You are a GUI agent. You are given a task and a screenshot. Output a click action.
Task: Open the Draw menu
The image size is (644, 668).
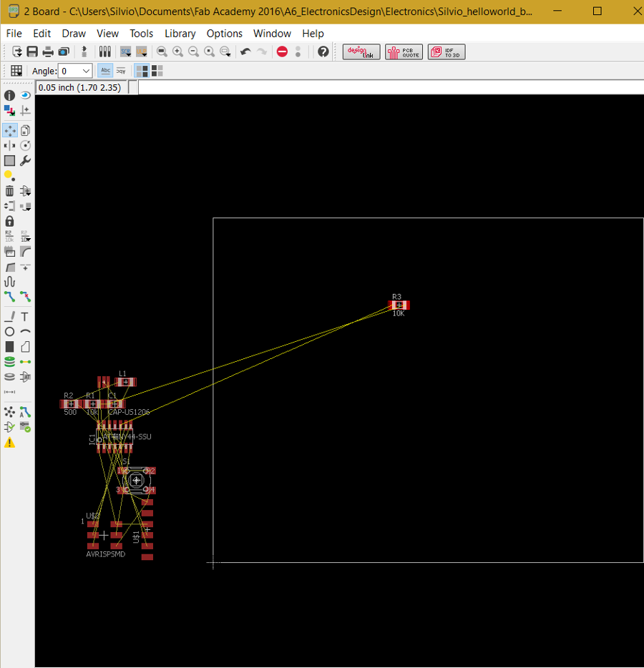click(74, 33)
